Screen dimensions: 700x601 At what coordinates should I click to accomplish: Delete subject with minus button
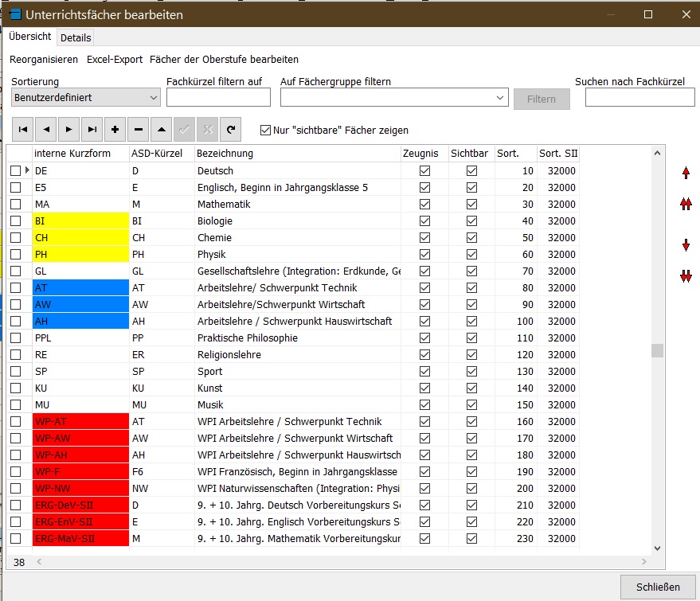pos(139,130)
